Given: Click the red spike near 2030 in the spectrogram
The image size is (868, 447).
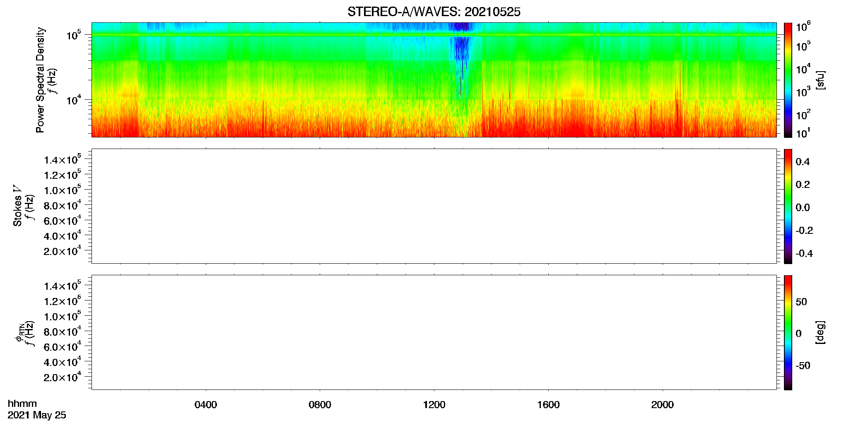Looking at the screenshot, I should click(x=680, y=99).
